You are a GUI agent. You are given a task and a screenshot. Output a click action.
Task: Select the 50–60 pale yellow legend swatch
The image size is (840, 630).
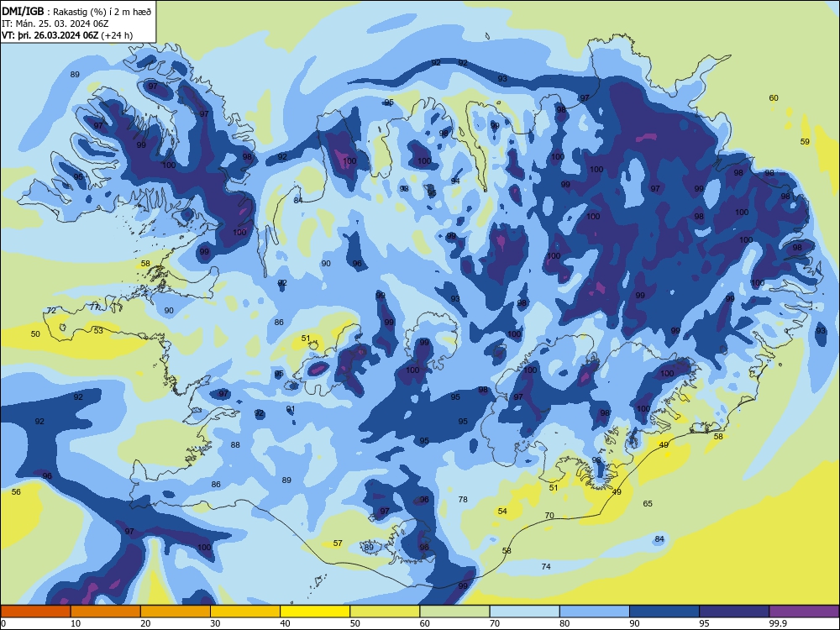click(x=385, y=612)
